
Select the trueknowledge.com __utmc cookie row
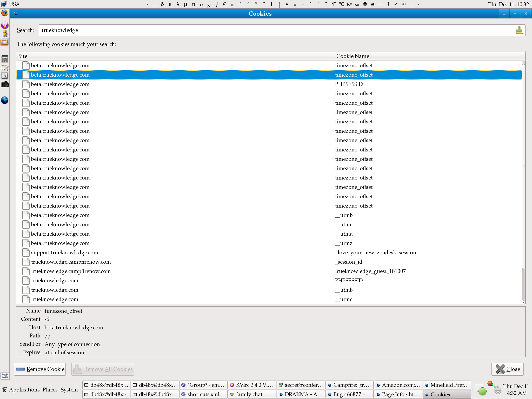point(269,299)
